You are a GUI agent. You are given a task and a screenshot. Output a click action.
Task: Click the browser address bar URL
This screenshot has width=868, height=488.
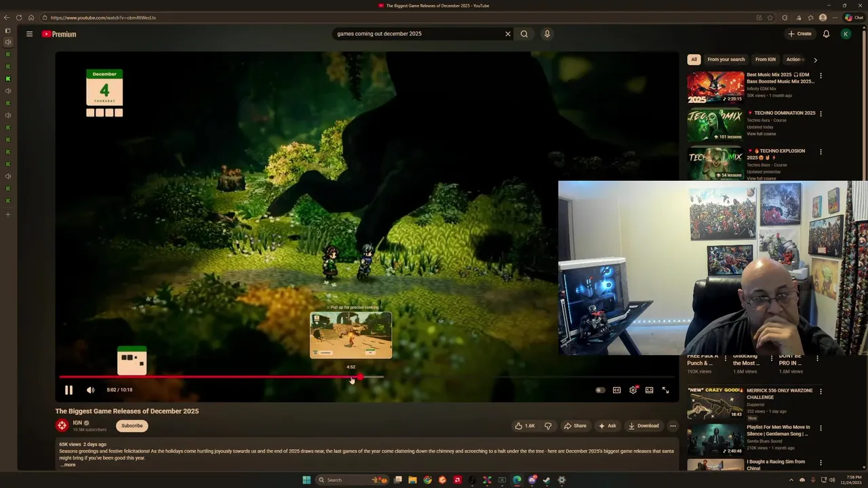pos(103,18)
